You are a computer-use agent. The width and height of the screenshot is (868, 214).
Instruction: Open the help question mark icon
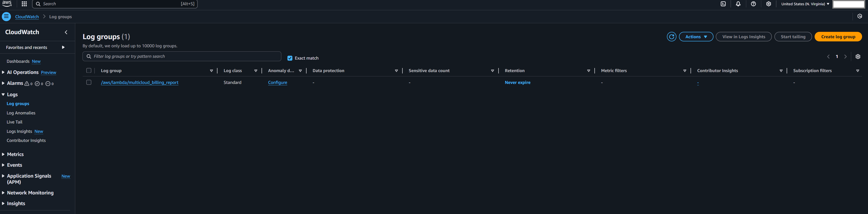pyautogui.click(x=753, y=4)
